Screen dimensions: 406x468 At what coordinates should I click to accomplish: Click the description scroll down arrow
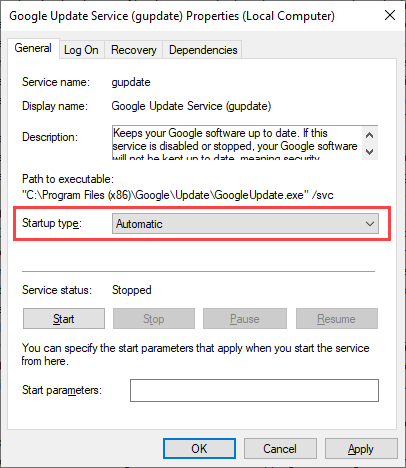[x=369, y=152]
